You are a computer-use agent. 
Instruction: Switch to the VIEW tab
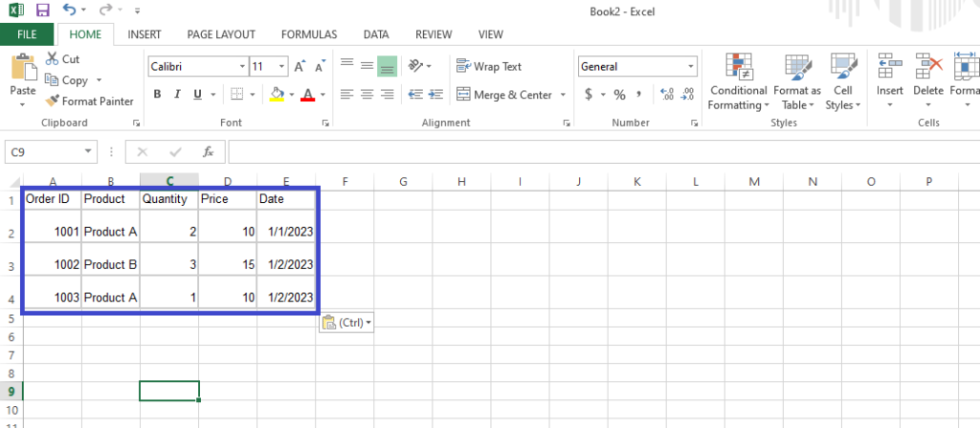[x=491, y=34]
